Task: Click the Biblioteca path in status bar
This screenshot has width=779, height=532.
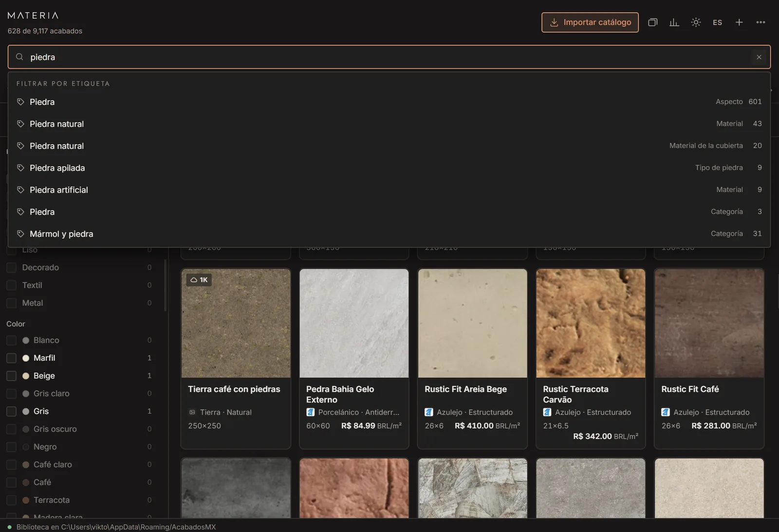Action: pyautogui.click(x=116, y=527)
